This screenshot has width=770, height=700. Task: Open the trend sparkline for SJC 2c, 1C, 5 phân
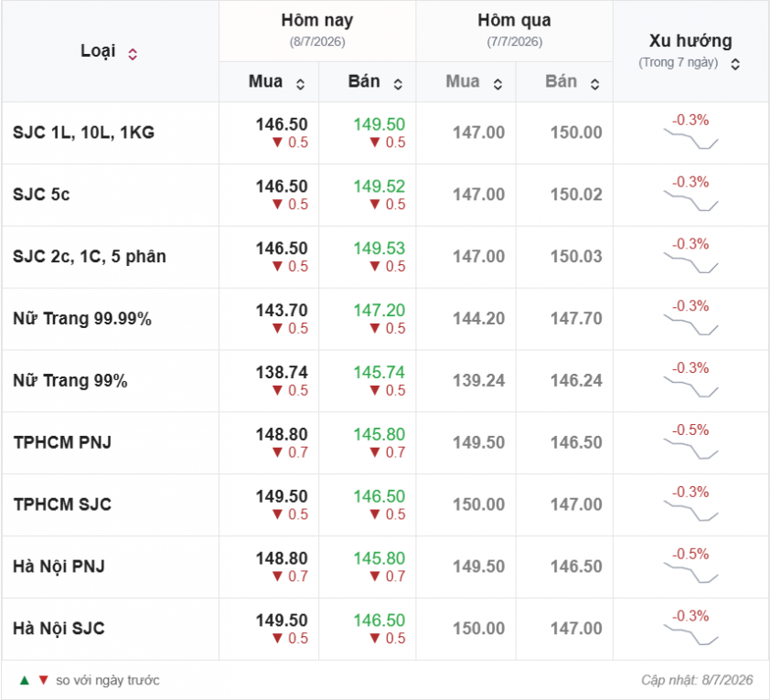pos(690,262)
